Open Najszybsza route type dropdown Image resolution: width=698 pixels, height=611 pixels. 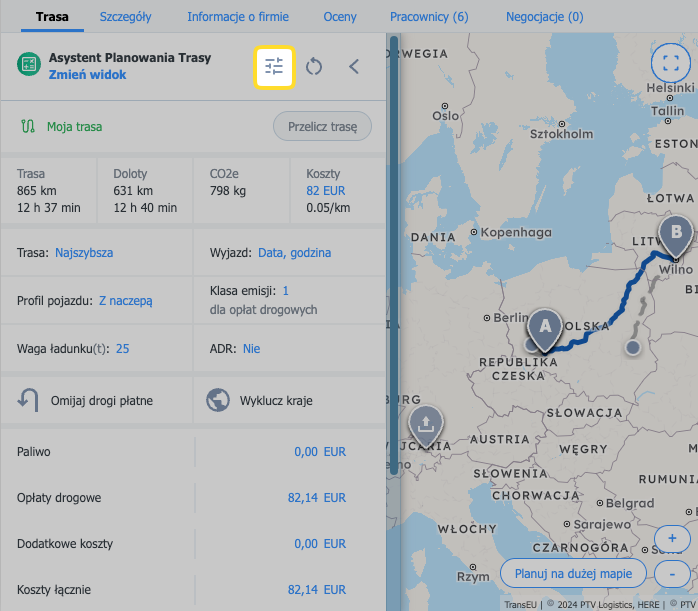[84, 253]
